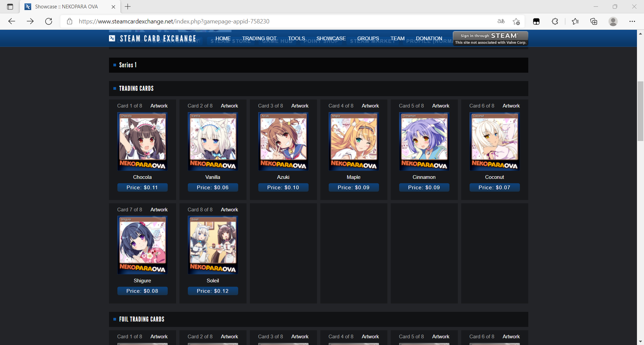Go forward to the next page
The height and width of the screenshot is (345, 644).
(x=30, y=21)
